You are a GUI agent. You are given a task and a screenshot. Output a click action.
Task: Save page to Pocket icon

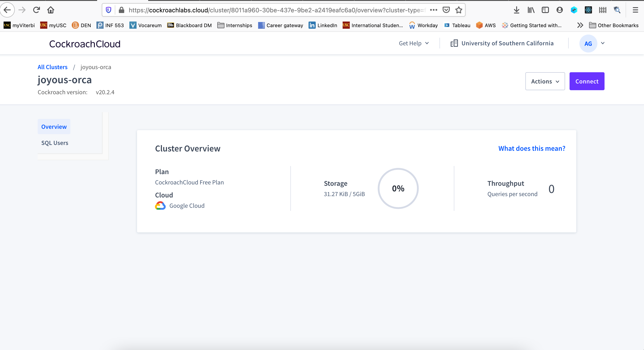point(446,10)
